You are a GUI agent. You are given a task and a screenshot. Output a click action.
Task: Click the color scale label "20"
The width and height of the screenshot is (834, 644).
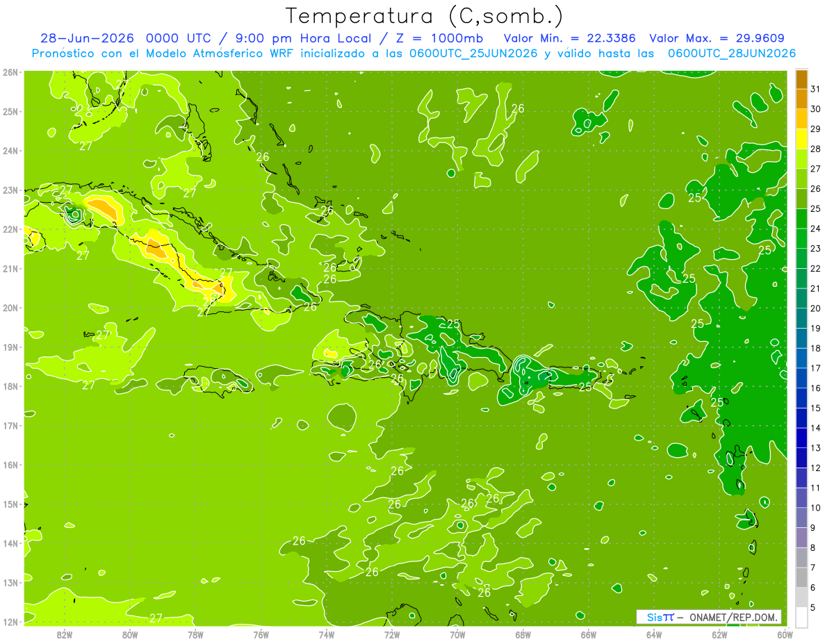(816, 308)
